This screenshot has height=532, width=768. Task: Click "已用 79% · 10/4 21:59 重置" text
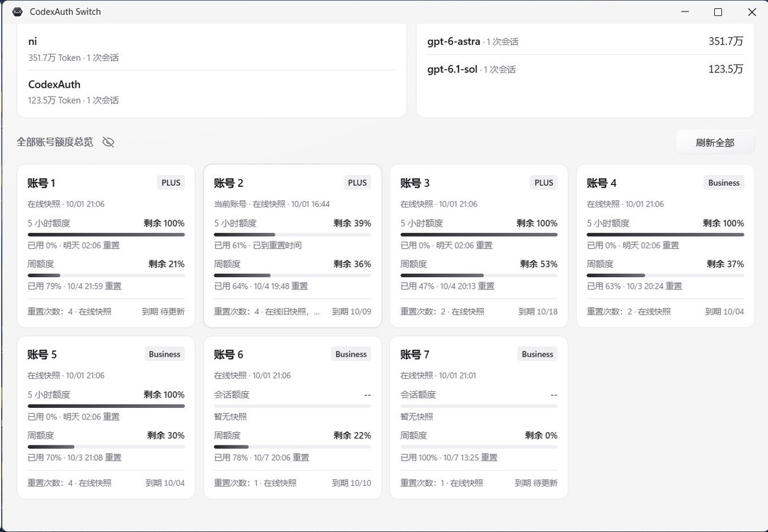[x=74, y=286]
